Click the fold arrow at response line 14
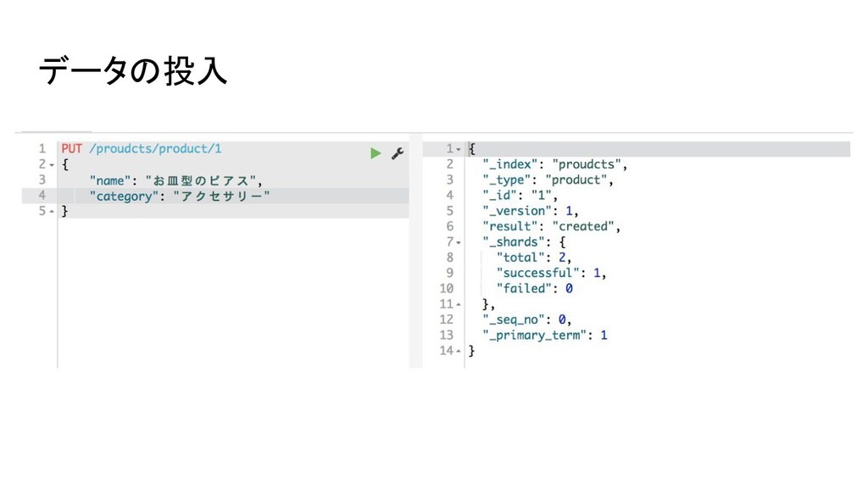868x488 pixels. [x=459, y=352]
